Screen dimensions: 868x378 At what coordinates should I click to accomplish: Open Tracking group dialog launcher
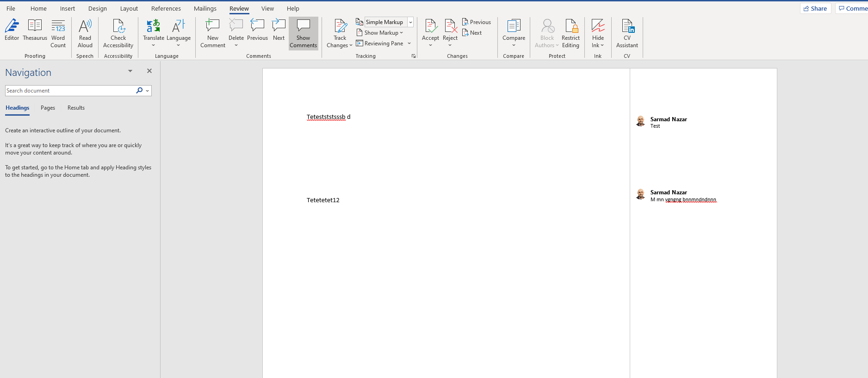(414, 56)
